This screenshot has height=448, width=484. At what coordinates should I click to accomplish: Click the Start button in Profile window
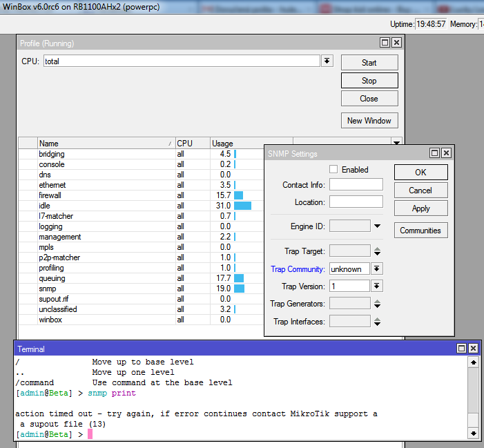click(x=369, y=63)
